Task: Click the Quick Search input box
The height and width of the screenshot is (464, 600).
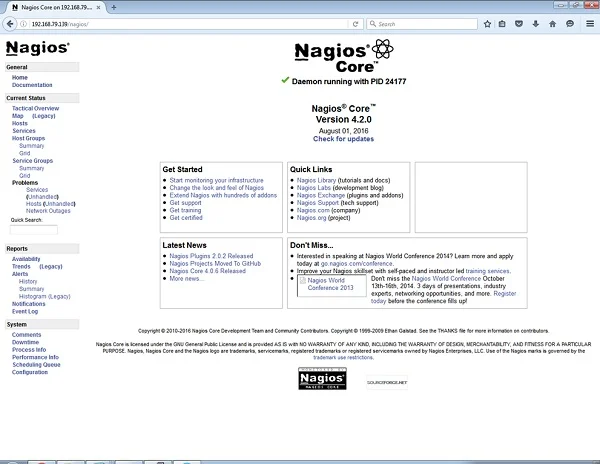Action: coord(34,230)
